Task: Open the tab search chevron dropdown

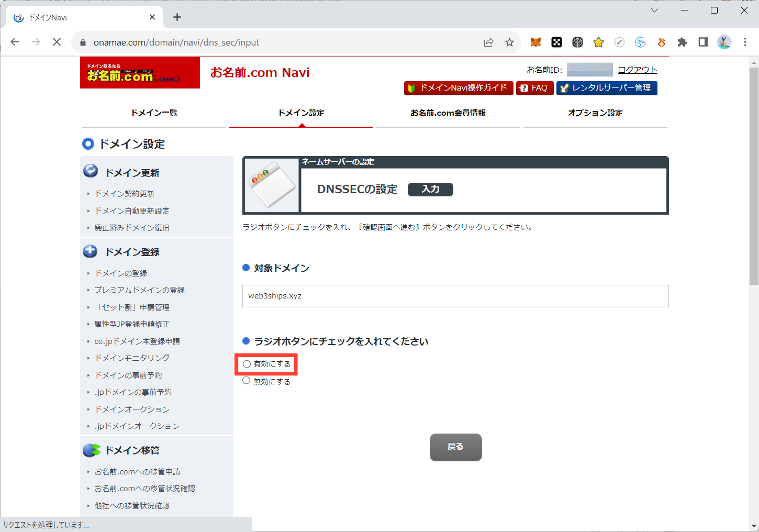Action: coord(654,10)
